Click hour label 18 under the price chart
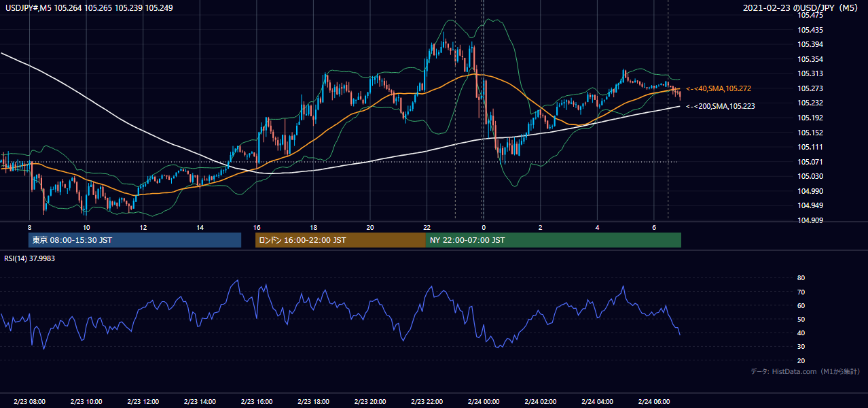Image resolution: width=868 pixels, height=408 pixels. tap(313, 227)
